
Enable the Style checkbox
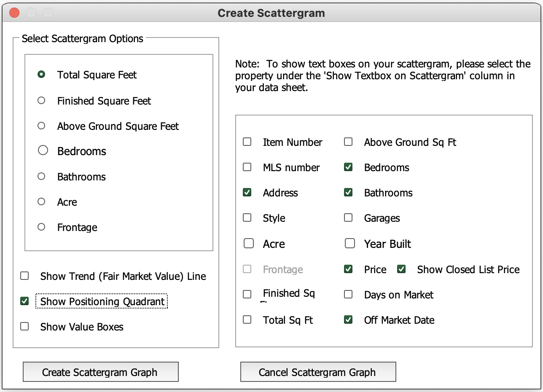[x=247, y=218]
